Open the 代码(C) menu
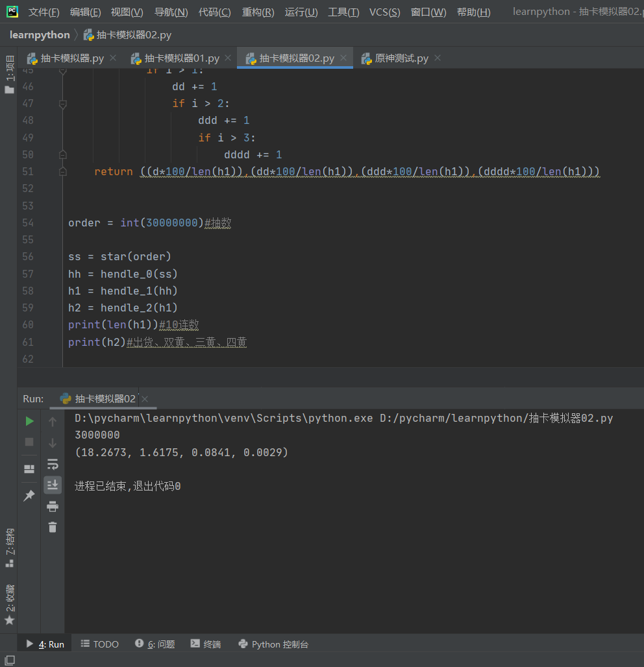The height and width of the screenshot is (667, 644). point(214,12)
